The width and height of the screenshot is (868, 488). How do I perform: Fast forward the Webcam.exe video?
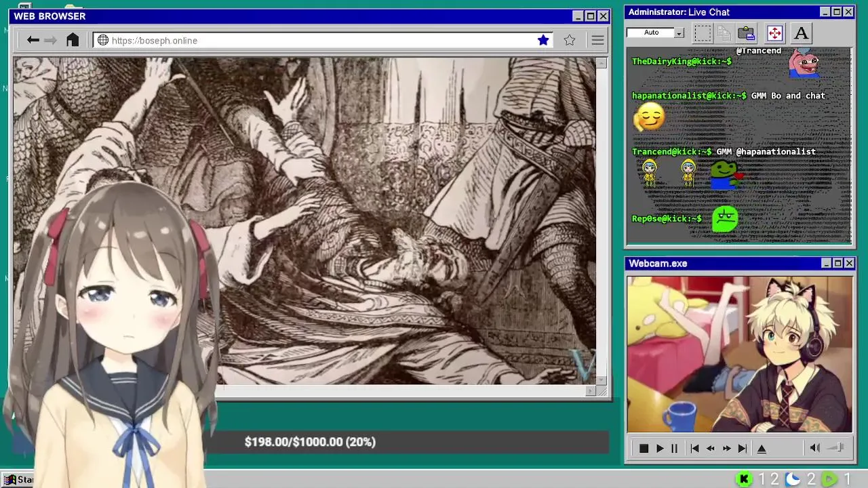point(726,448)
